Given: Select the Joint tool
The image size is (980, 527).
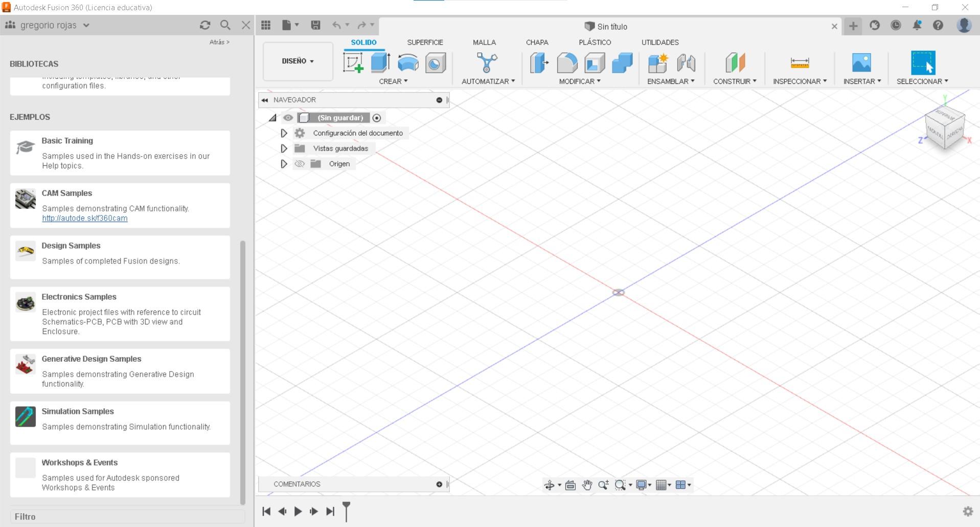Looking at the screenshot, I should 686,63.
